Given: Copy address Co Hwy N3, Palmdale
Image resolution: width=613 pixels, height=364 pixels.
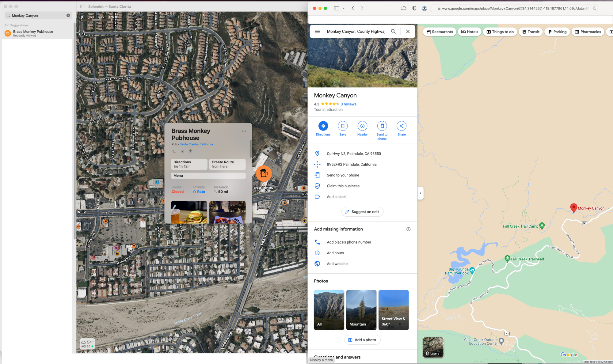Looking at the screenshot, I should coord(362,154).
